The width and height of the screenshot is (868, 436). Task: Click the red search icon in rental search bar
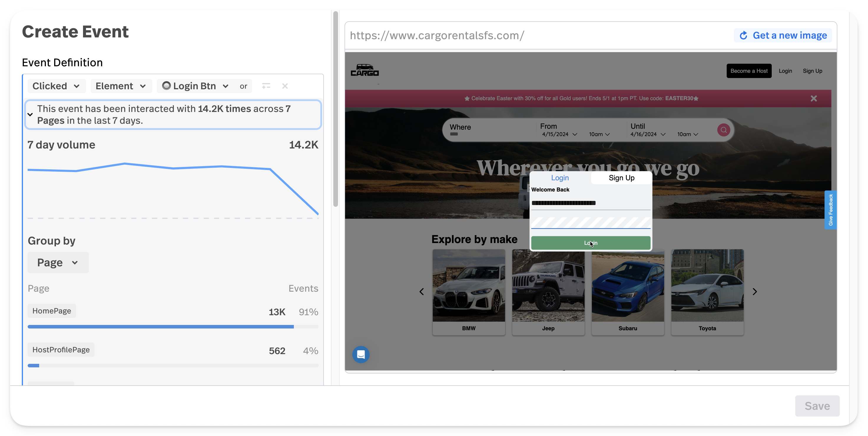(723, 130)
